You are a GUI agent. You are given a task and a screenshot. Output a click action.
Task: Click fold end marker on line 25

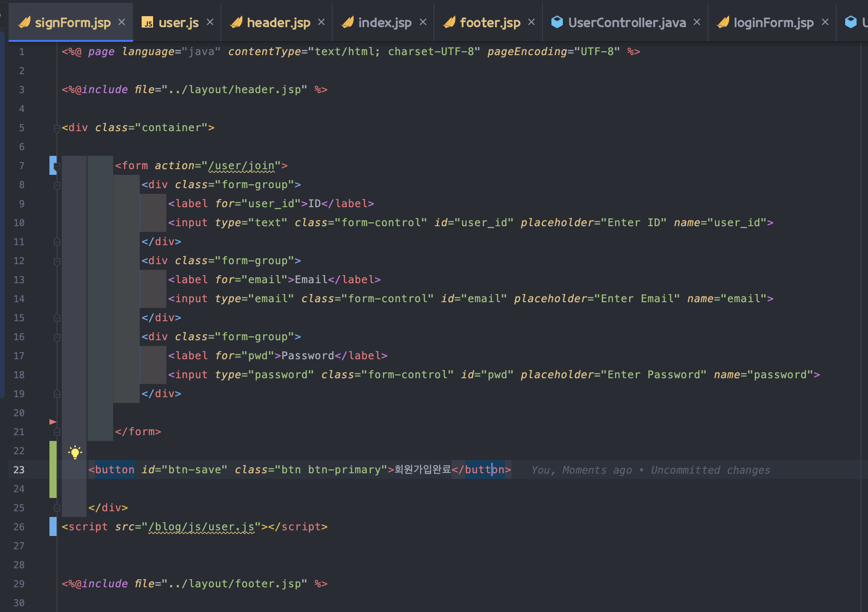pos(57,507)
